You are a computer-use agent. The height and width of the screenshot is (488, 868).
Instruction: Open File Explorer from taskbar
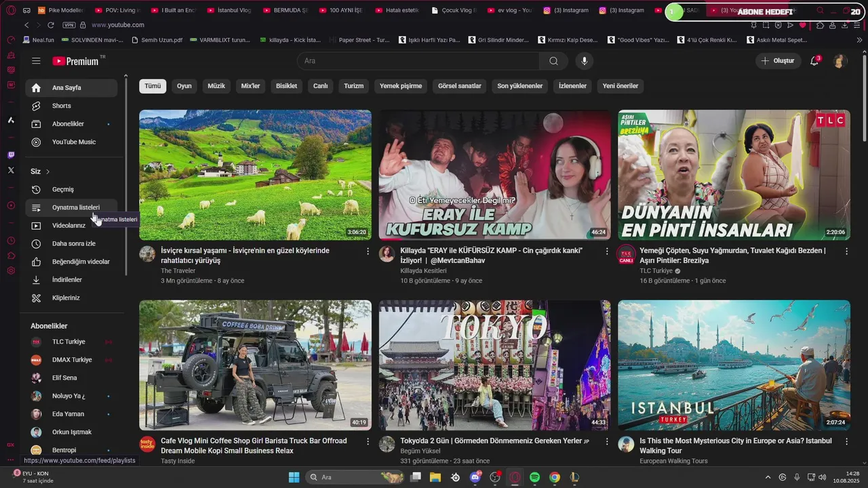pyautogui.click(x=435, y=477)
